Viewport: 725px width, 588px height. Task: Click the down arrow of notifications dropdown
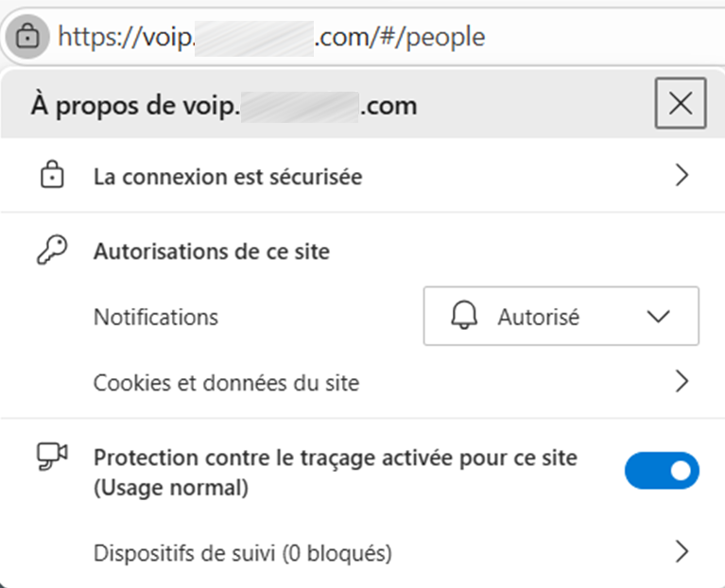click(x=658, y=317)
